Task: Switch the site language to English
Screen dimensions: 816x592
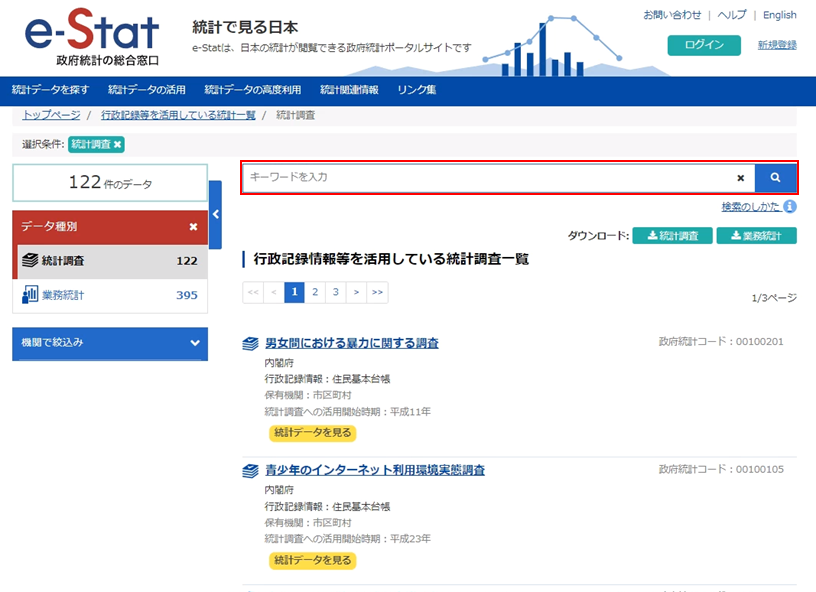Action: pos(780,15)
